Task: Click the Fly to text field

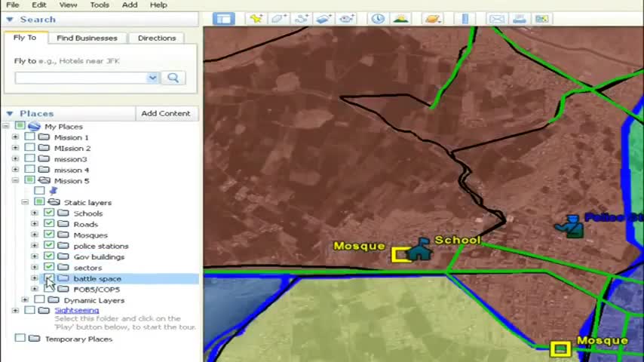Action: pos(81,78)
